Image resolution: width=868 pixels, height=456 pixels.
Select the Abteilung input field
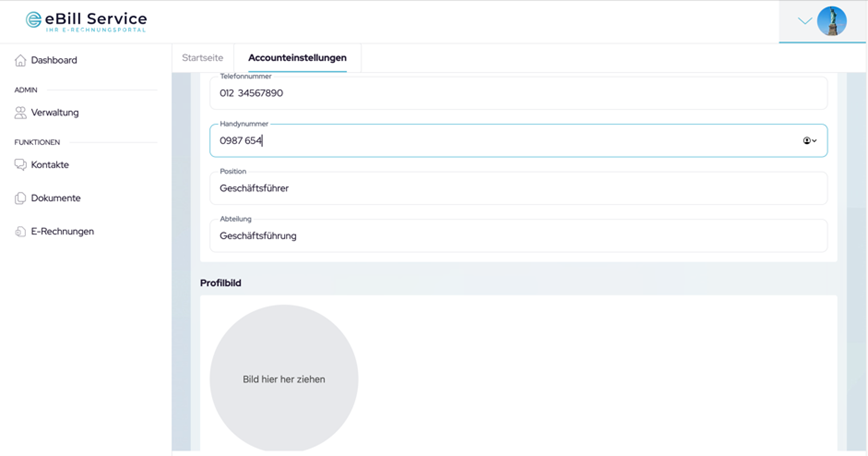(518, 236)
